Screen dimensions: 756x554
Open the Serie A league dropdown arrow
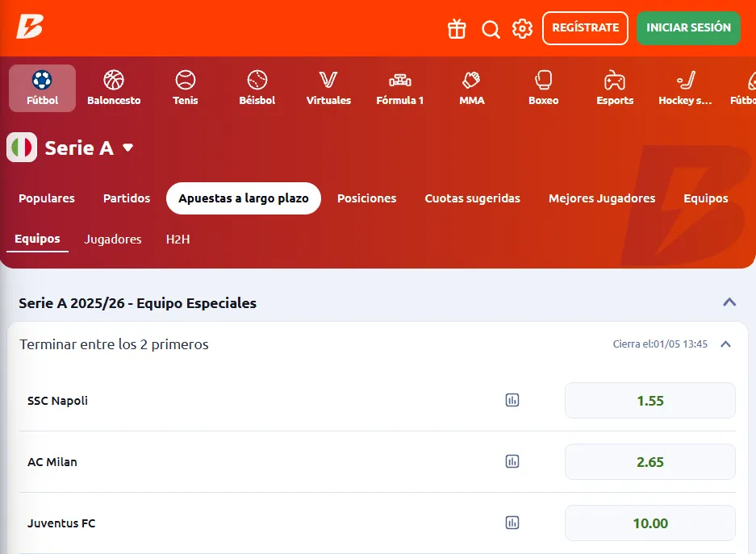coord(127,148)
